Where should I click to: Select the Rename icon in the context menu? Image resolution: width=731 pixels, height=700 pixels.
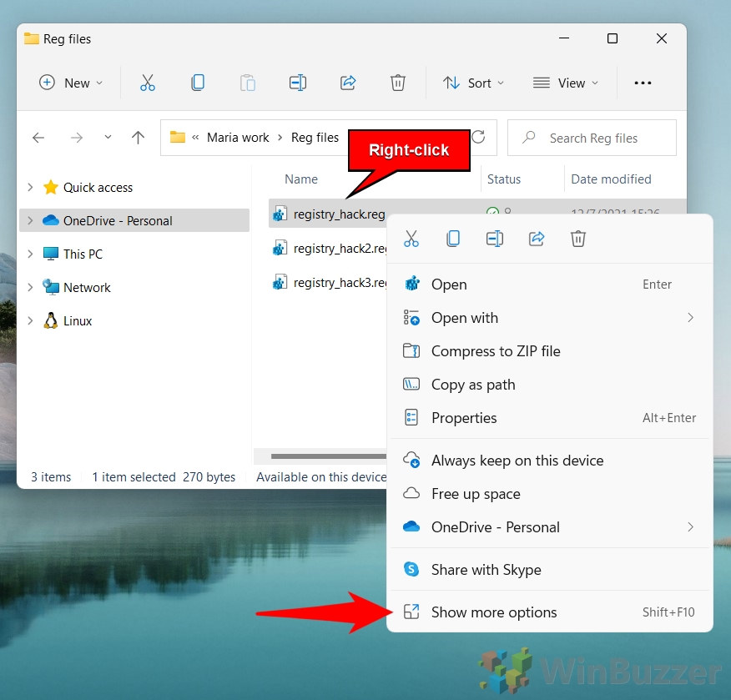pos(495,239)
